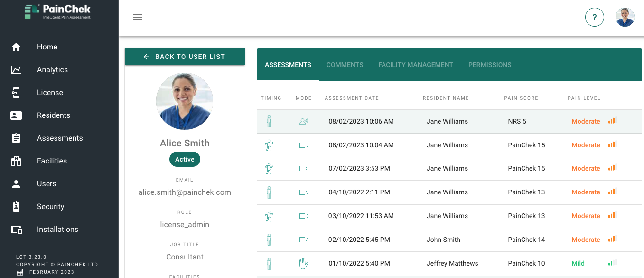The width and height of the screenshot is (644, 278).
Task: Click the license_admin role value
Action: click(185, 225)
